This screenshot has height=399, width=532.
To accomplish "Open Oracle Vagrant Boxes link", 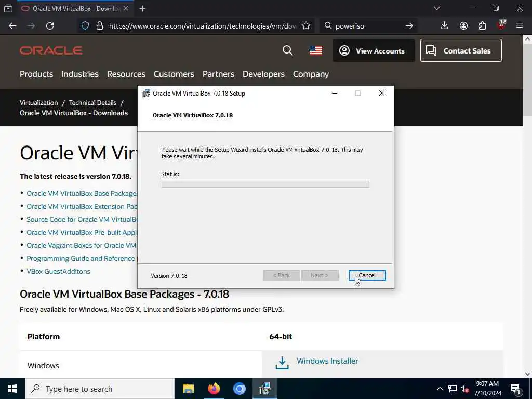I will point(82,245).
